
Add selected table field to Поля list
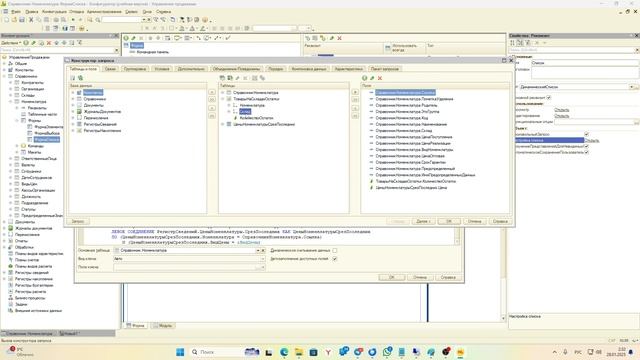click(355, 92)
